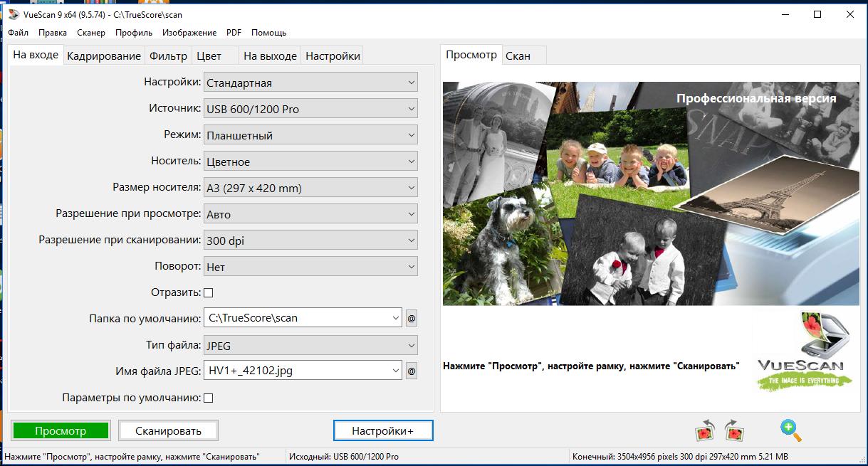Expand the Размер носителя dropdown
This screenshot has height=466, width=868.
tap(310, 189)
